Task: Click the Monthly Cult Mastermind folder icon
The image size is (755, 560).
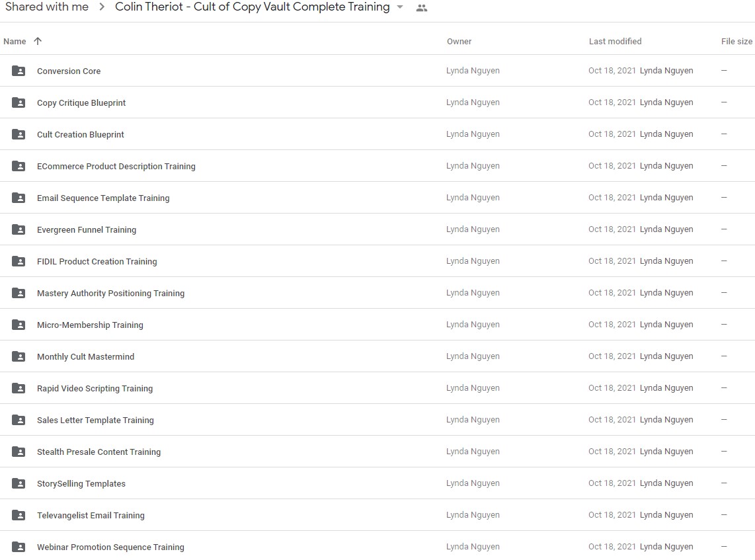Action: coord(19,357)
